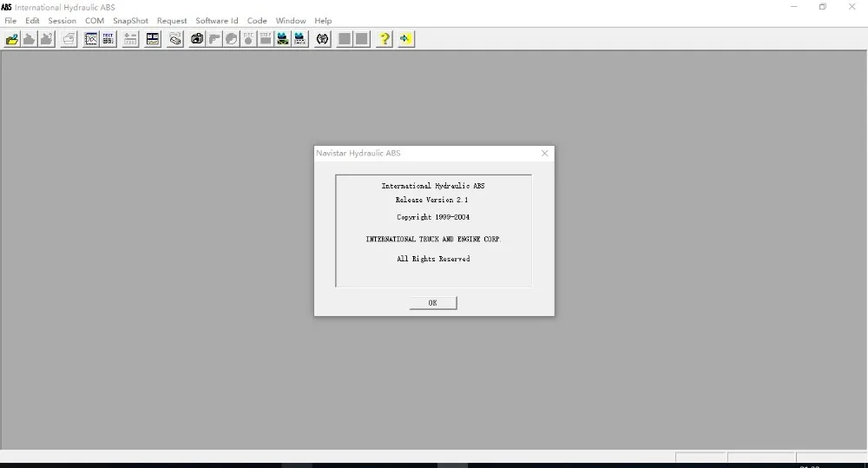Viewport: 868px width, 468px height.
Task: Minimize the International Hydraulic ABS window
Action: (794, 7)
